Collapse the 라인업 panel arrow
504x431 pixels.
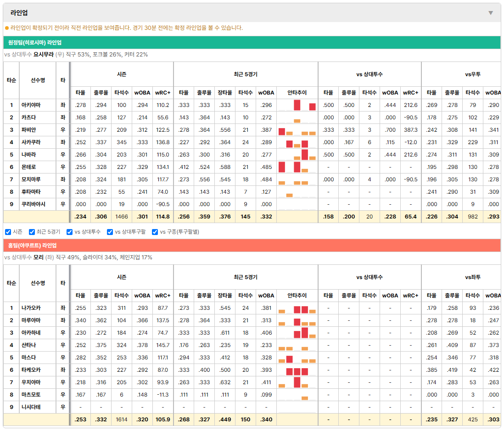491,13
